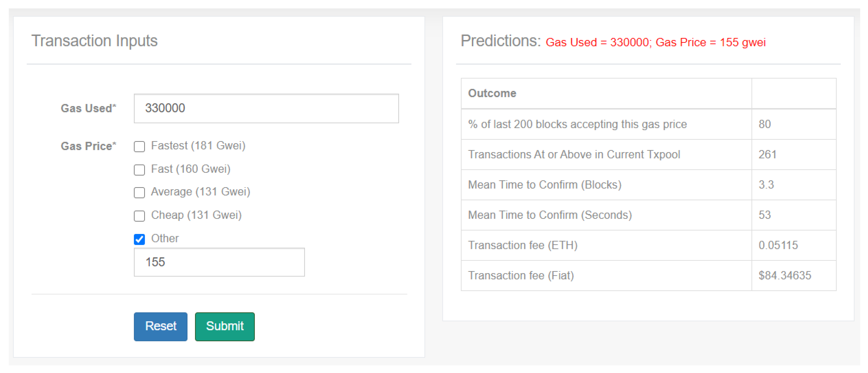The width and height of the screenshot is (868, 373).
Task: Focus the custom gas price field showing 155
Action: [219, 262]
